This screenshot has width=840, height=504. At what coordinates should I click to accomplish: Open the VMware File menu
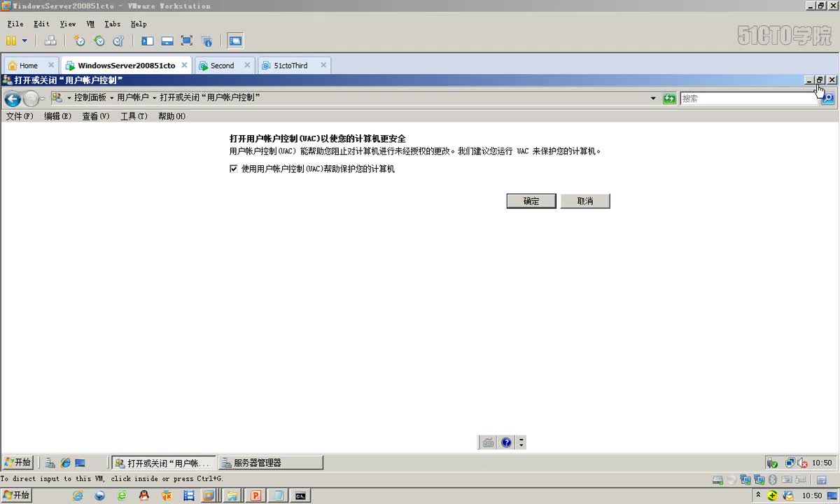(15, 24)
